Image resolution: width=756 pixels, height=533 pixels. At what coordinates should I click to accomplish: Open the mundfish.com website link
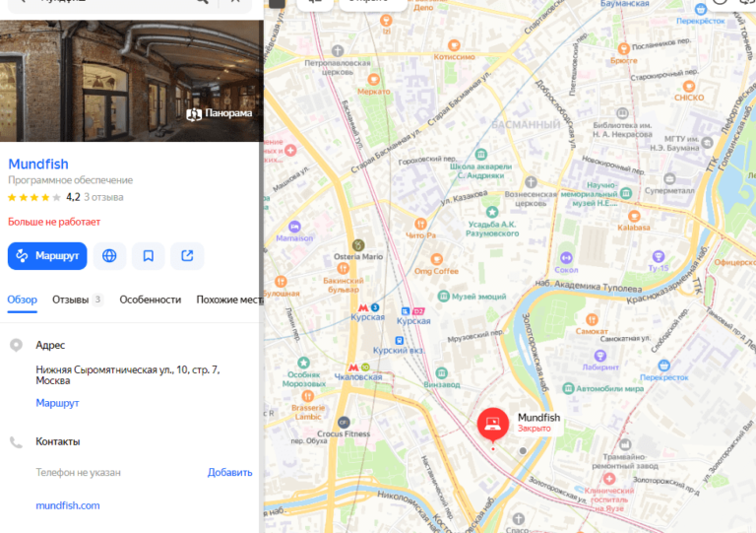[x=68, y=505]
